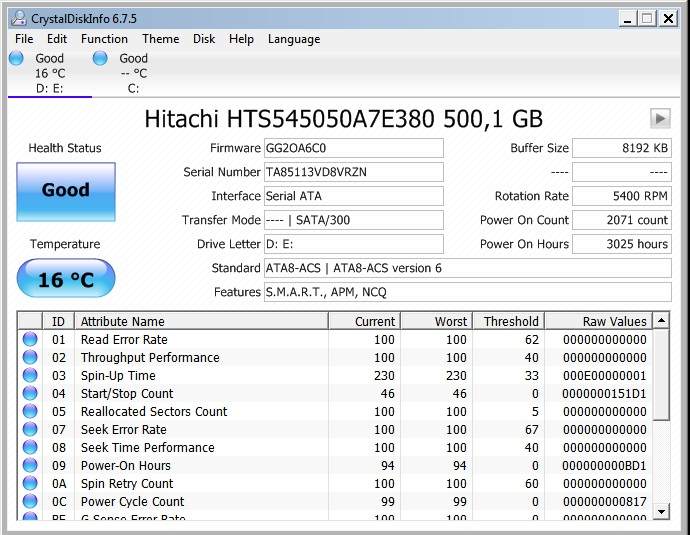Select the Seek Error Rate attribute name
The width and height of the screenshot is (690, 535).
(x=124, y=430)
